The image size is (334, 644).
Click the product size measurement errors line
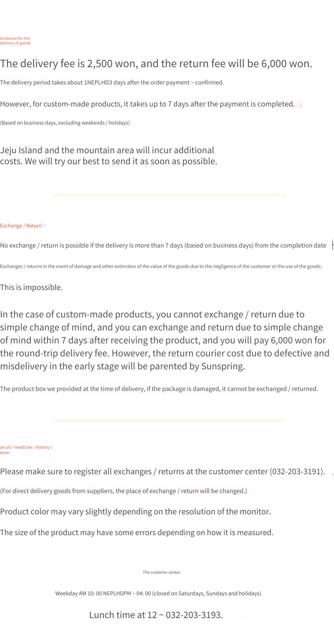pyautogui.click(x=137, y=533)
